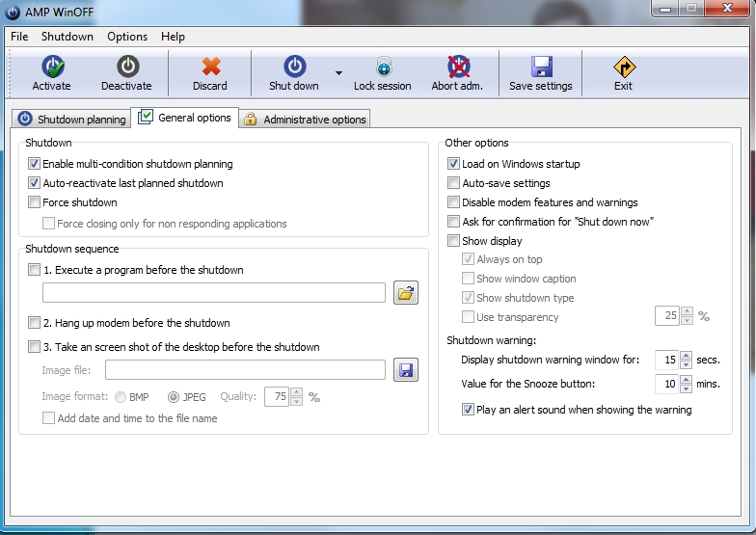This screenshot has width=756, height=535.
Task: Decrease Snooze button minutes value
Action: tap(687, 388)
